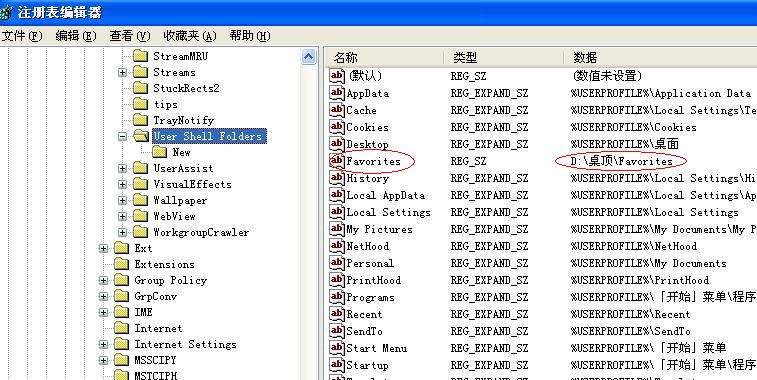Select the New subkey label
757x380 pixels.
click(182, 152)
